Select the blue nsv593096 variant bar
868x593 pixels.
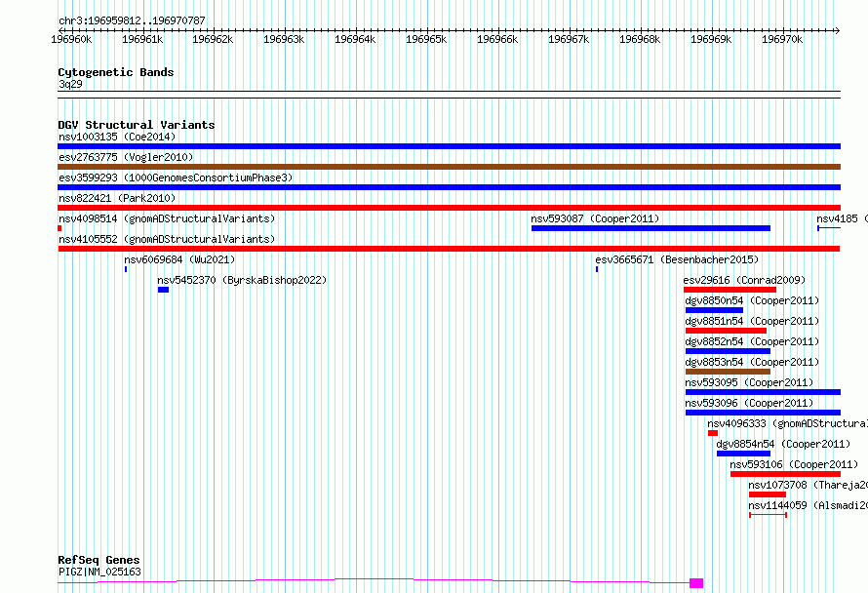[763, 413]
